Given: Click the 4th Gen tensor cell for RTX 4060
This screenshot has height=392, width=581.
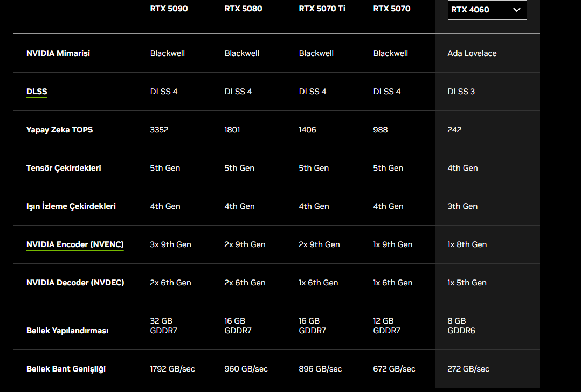Looking at the screenshot, I should click(x=462, y=168).
